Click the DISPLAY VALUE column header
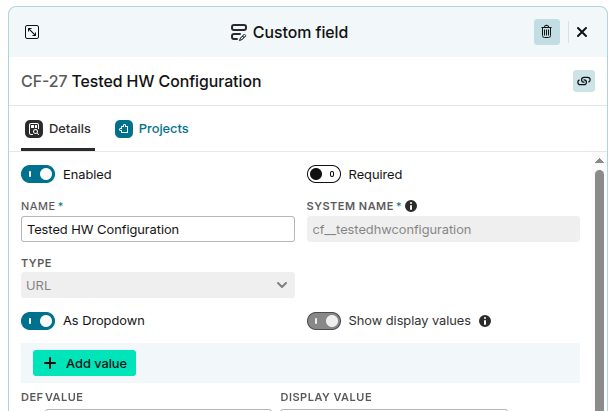 [x=326, y=397]
